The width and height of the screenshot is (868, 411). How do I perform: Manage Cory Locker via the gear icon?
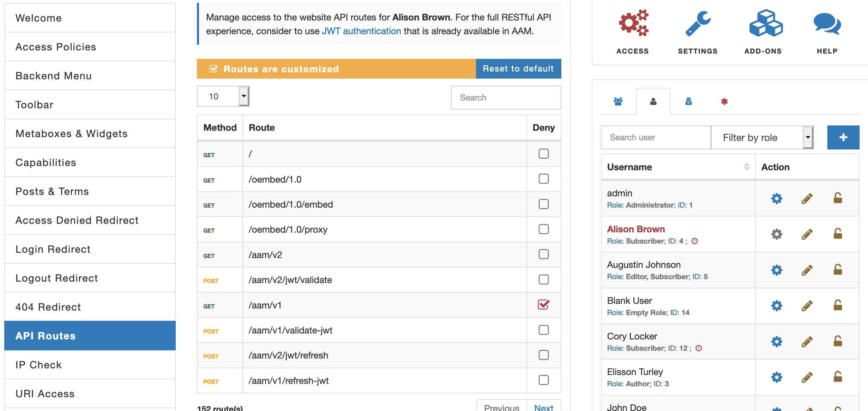pos(776,341)
